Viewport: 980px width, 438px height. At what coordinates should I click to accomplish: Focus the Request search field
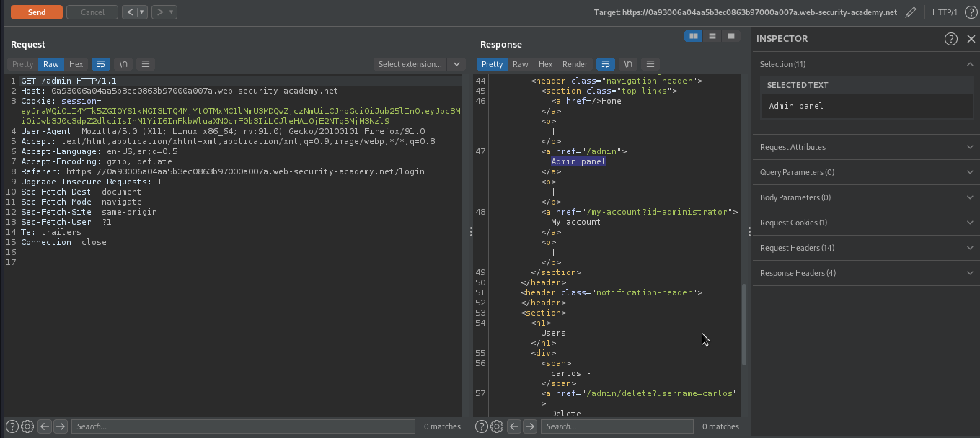pos(243,426)
